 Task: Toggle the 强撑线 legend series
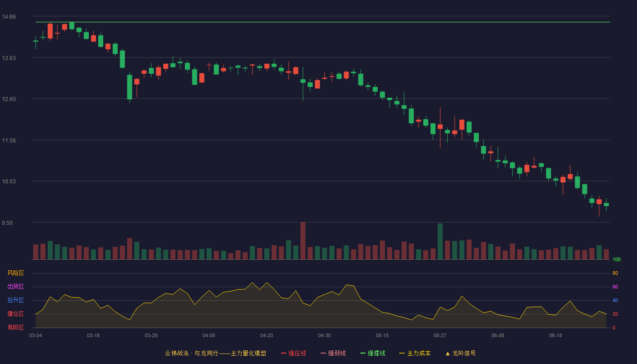373,353
